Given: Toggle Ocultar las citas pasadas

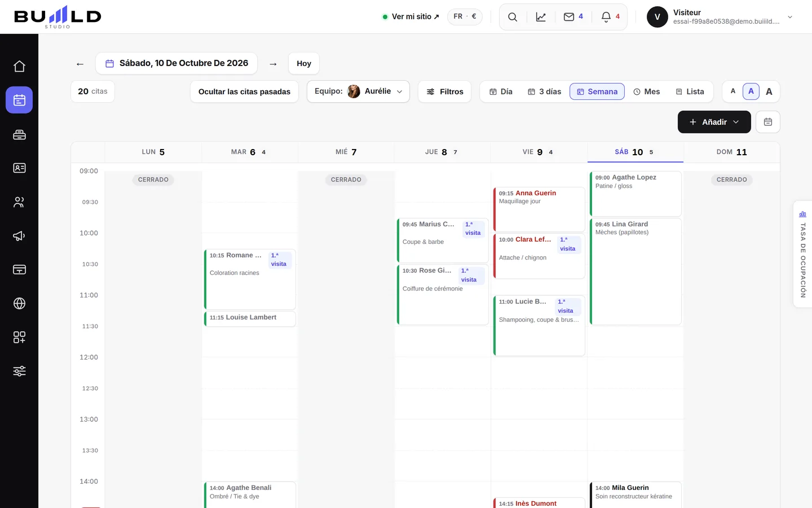Looking at the screenshot, I should (244, 91).
